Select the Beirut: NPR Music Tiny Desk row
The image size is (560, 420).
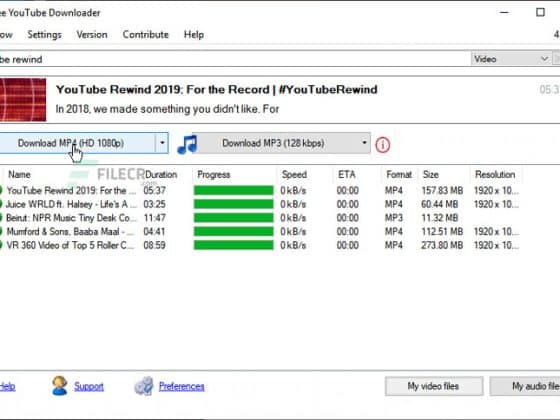pos(261,218)
